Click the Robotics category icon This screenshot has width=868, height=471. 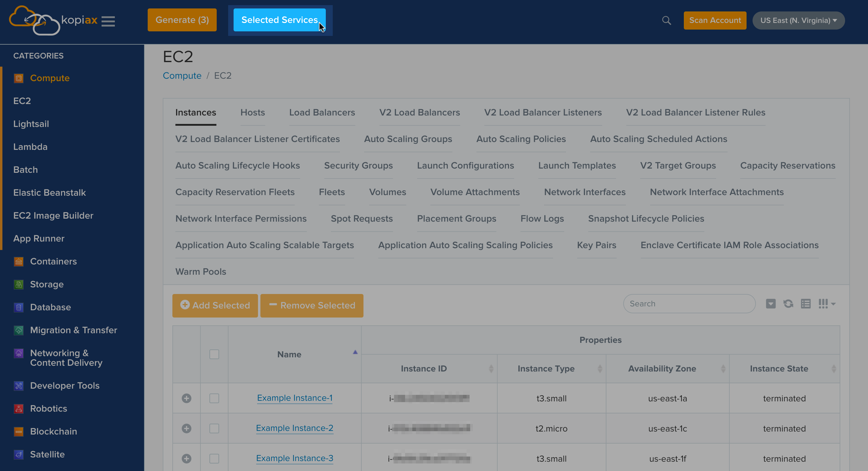point(18,409)
